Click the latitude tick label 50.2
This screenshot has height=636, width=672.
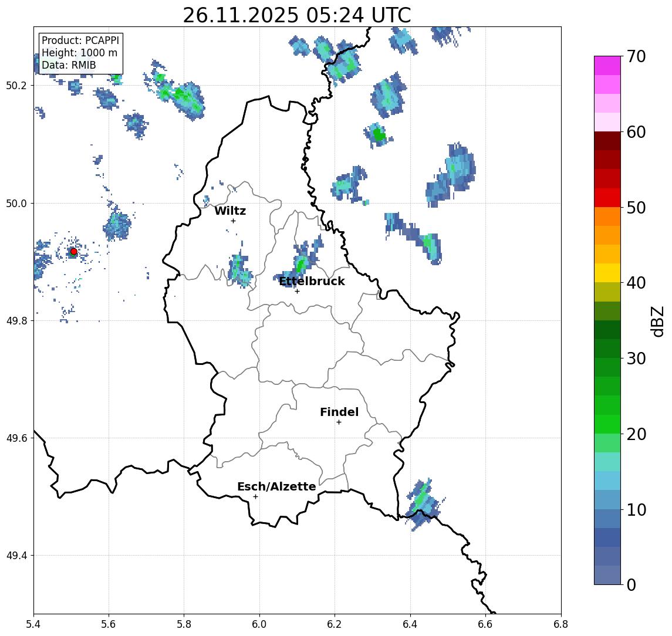pos(16,85)
